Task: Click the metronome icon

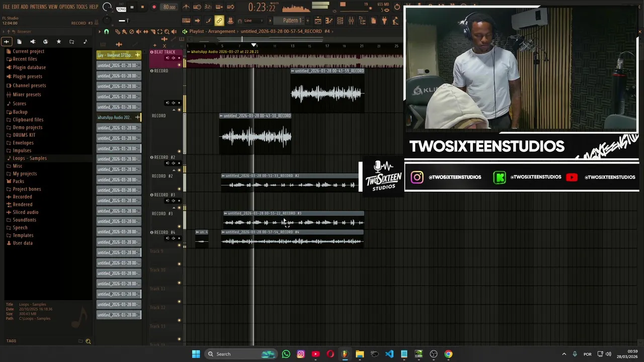Action: coord(186,7)
